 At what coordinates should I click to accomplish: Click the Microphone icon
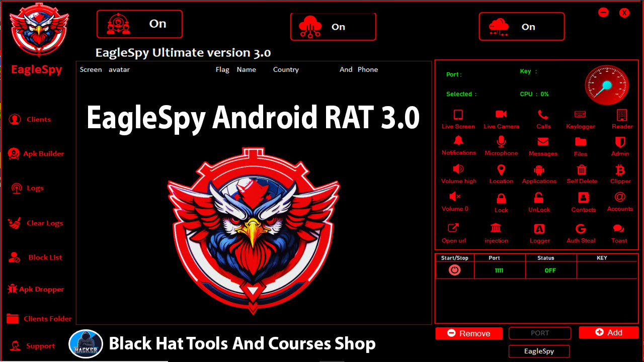(x=501, y=142)
